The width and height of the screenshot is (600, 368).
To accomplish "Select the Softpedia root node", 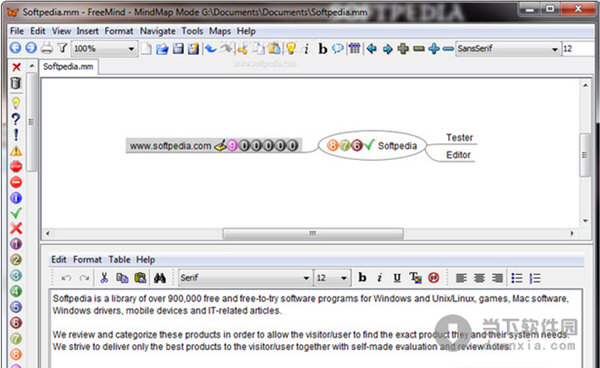I will pyautogui.click(x=372, y=145).
